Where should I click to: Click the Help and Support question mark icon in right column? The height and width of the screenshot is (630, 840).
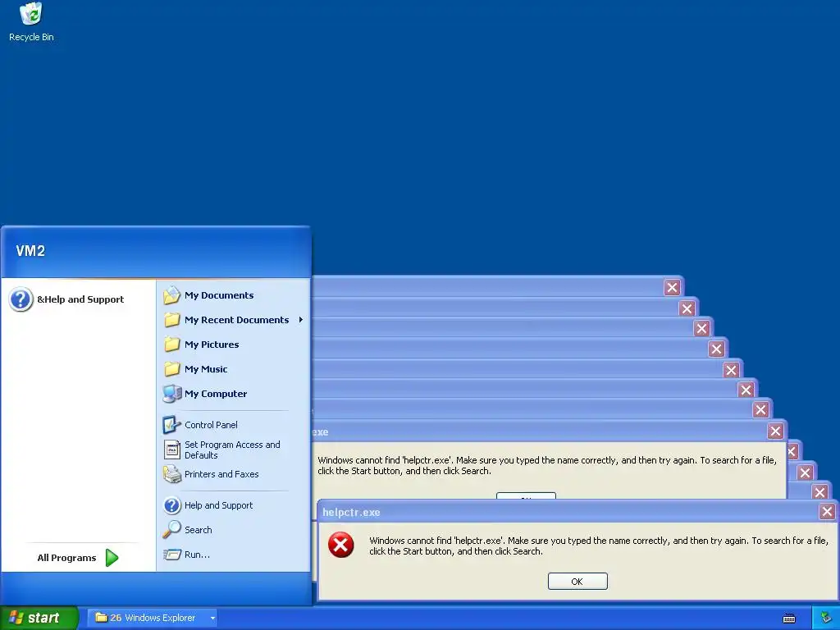click(172, 505)
